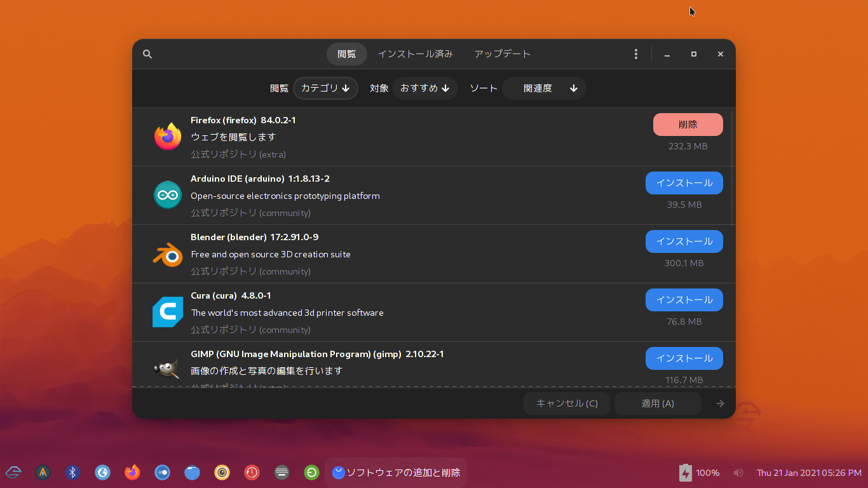Screen dimensions: 868x488
Task: Launch the Alacritty terminal icon in taskbar
Action: point(43,472)
